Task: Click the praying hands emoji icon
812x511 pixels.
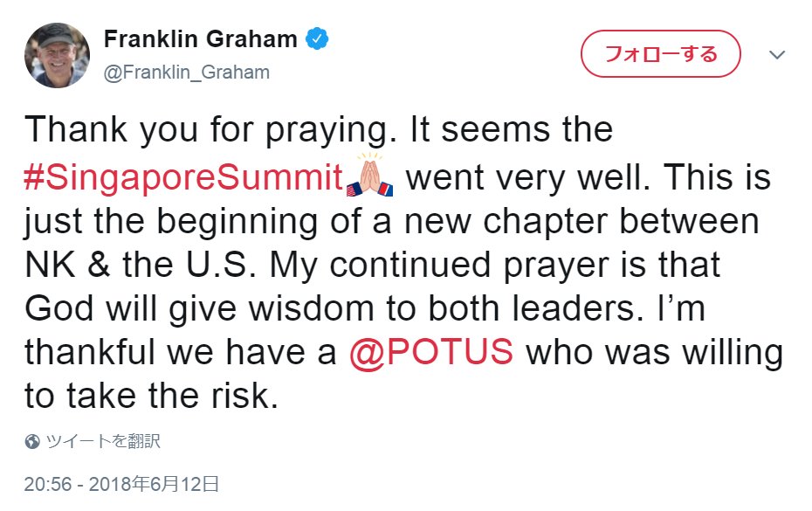Action: tap(369, 175)
